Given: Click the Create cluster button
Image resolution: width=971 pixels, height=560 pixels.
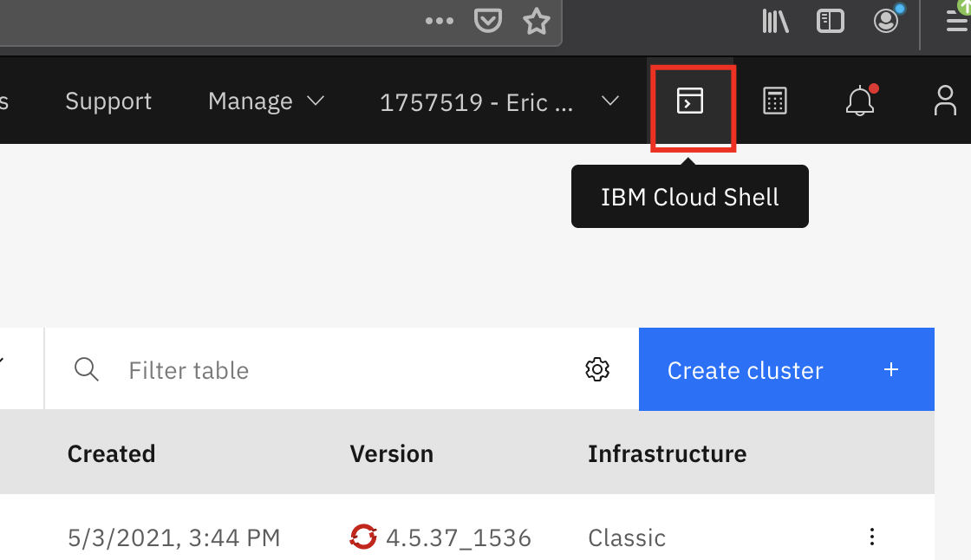Looking at the screenshot, I should coord(785,370).
